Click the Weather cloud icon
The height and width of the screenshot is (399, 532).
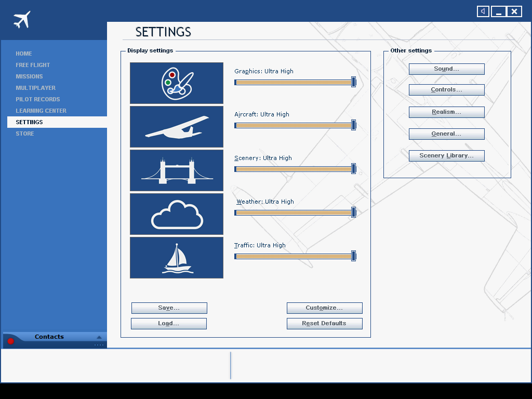[x=177, y=214]
